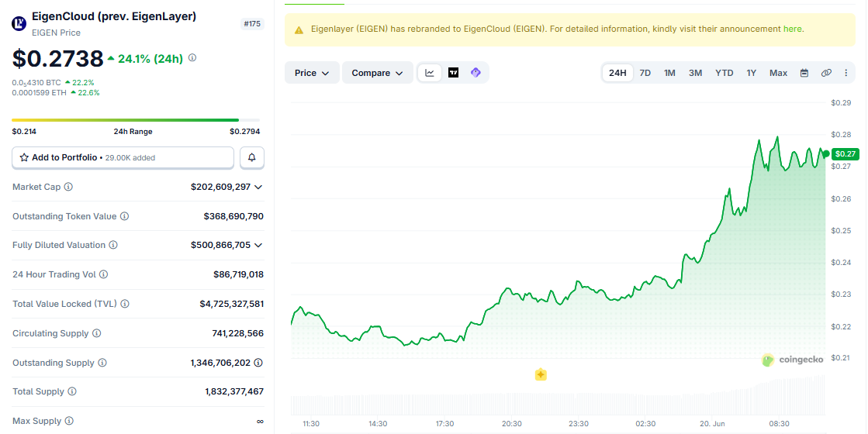Click the $368,690,790 value
The image size is (868, 434).
233,216
